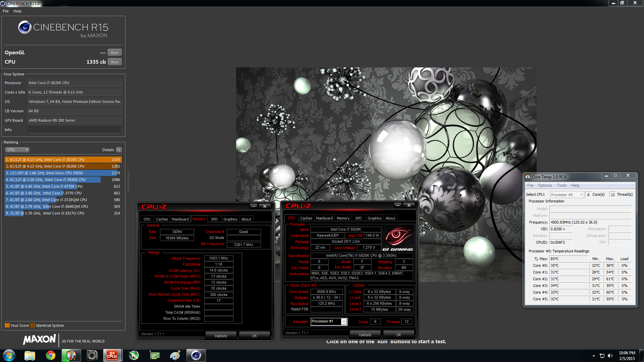
Task: Close the Core Temp window
Action: click(628, 176)
